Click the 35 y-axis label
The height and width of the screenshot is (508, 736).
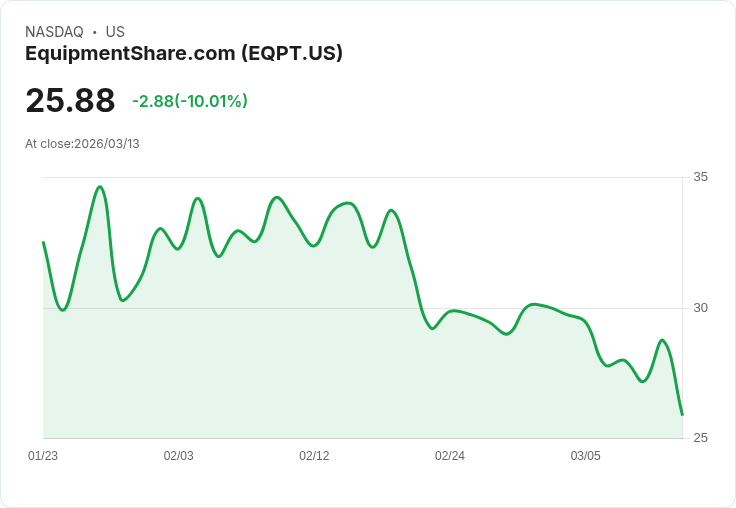(700, 177)
